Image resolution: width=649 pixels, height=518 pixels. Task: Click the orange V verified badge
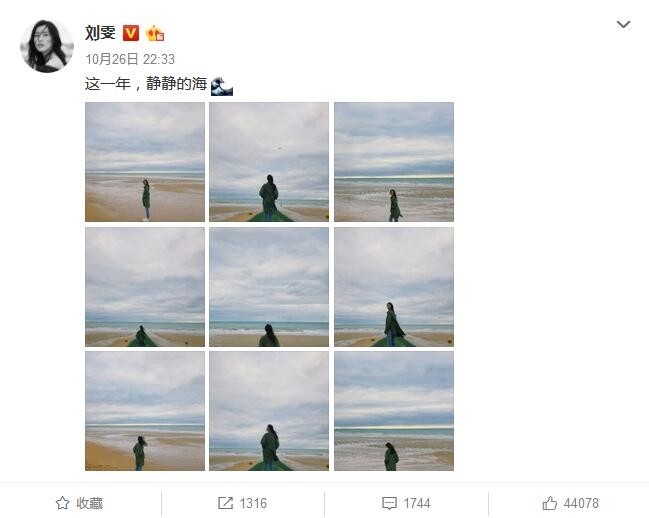pos(131,33)
